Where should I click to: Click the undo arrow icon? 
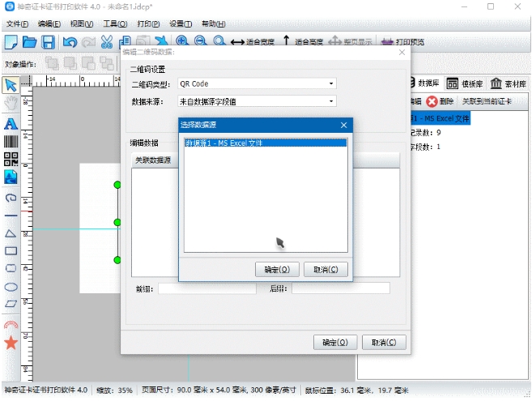tap(70, 42)
